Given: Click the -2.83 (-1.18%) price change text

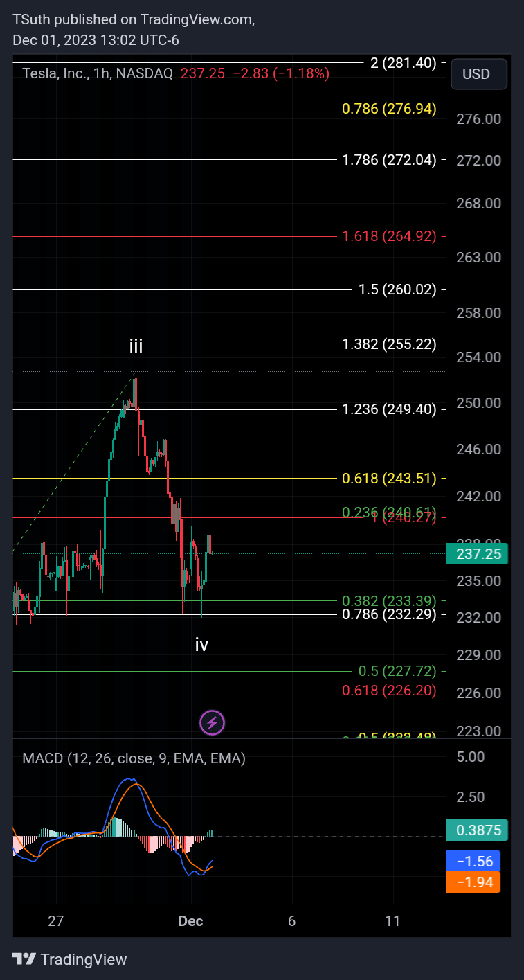Looking at the screenshot, I should (x=281, y=73).
